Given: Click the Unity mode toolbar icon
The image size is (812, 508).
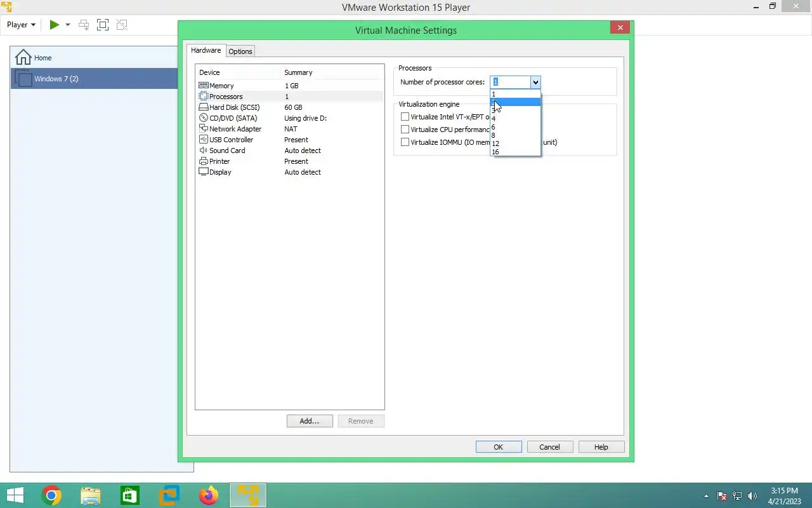Looking at the screenshot, I should pos(122,25).
